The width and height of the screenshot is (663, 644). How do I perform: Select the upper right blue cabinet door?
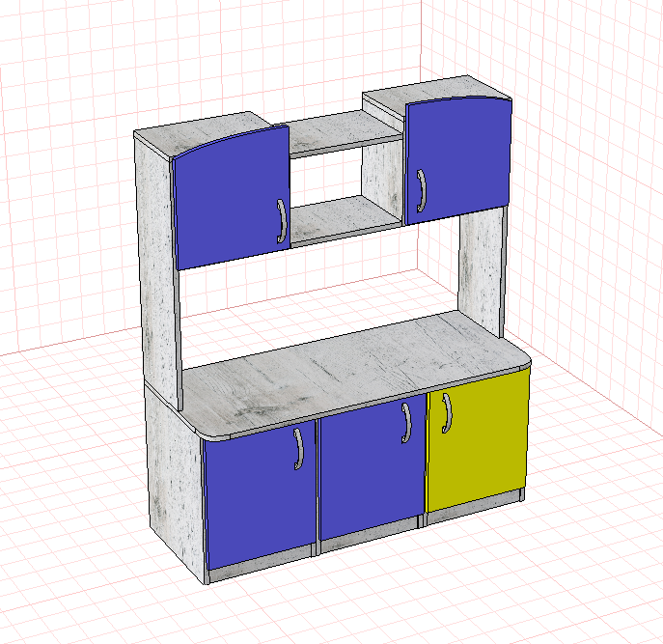458,160
